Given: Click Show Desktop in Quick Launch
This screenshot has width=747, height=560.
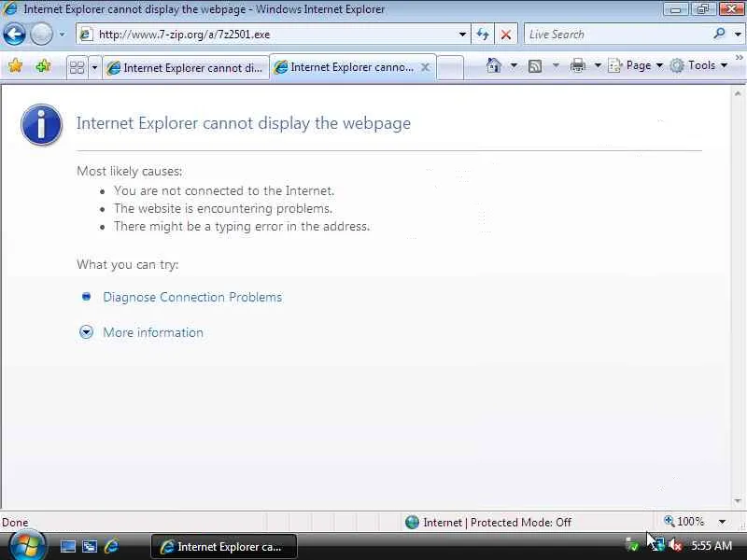Looking at the screenshot, I should coord(67,546).
